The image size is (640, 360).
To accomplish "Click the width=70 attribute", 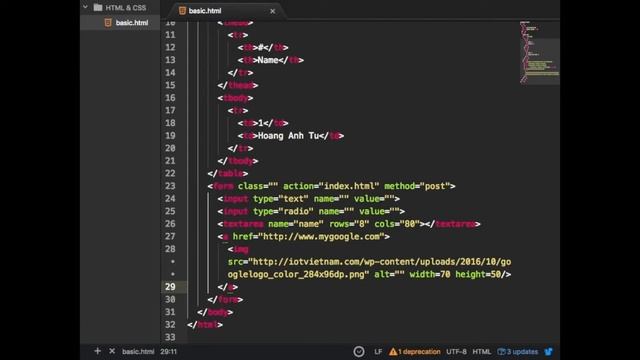I will (x=430, y=274).
